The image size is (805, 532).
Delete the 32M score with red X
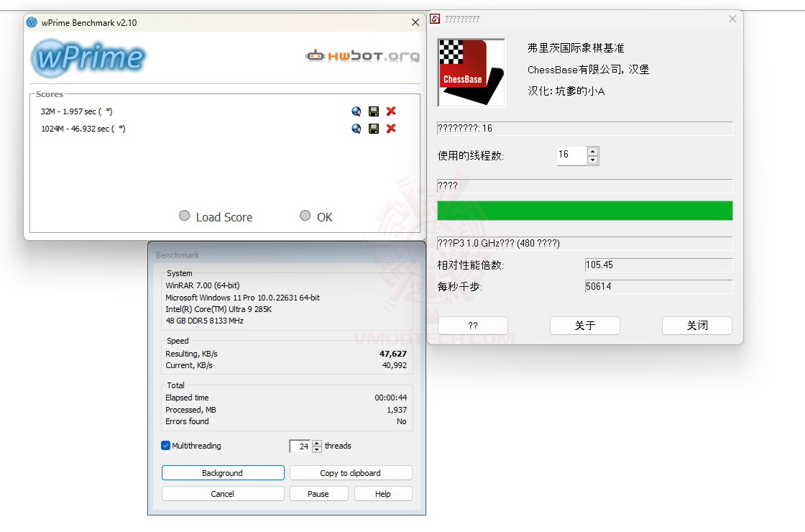tap(391, 111)
